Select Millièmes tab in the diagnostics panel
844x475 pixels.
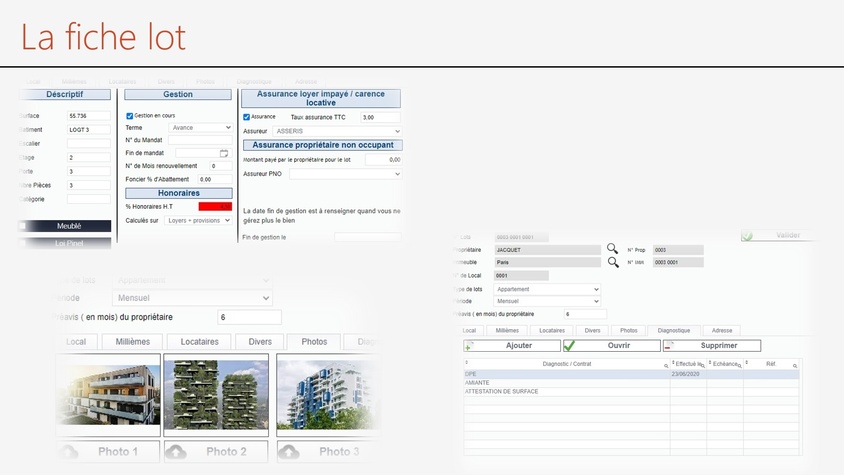(x=507, y=330)
